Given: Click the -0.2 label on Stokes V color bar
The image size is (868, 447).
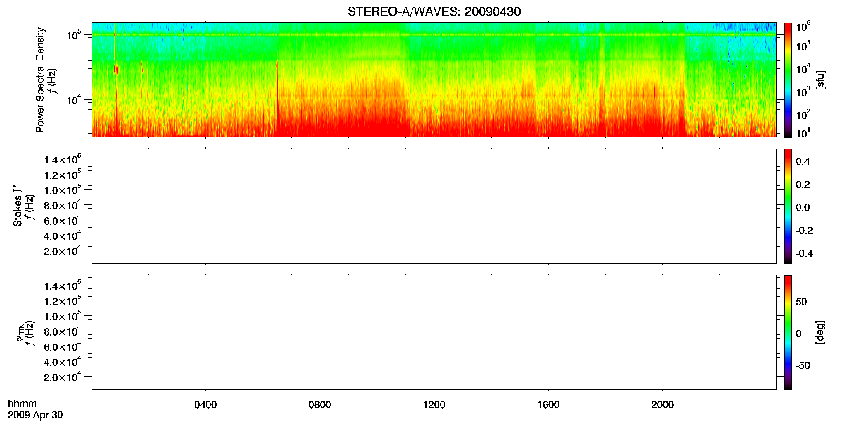Looking at the screenshot, I should point(804,230).
